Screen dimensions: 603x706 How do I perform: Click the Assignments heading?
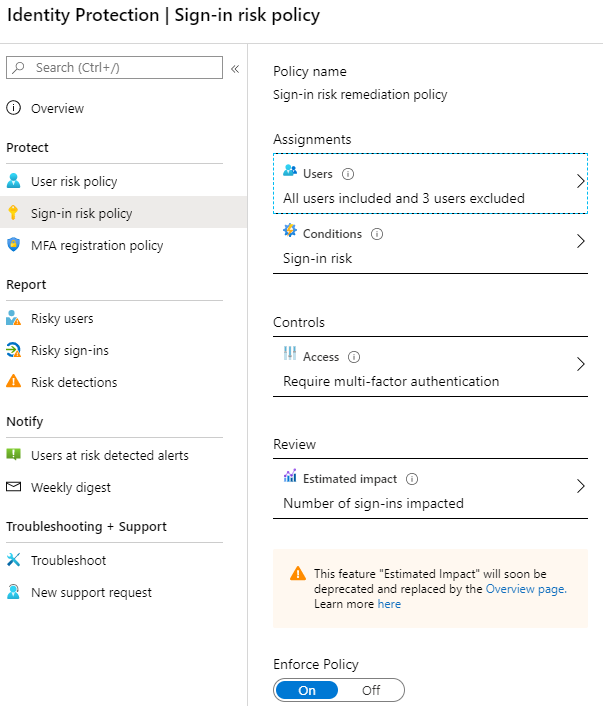tap(312, 139)
